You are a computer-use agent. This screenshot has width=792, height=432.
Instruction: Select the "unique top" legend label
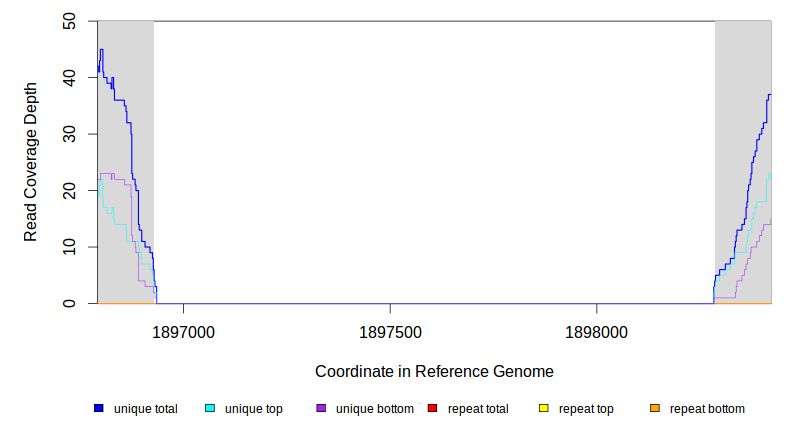(x=253, y=409)
